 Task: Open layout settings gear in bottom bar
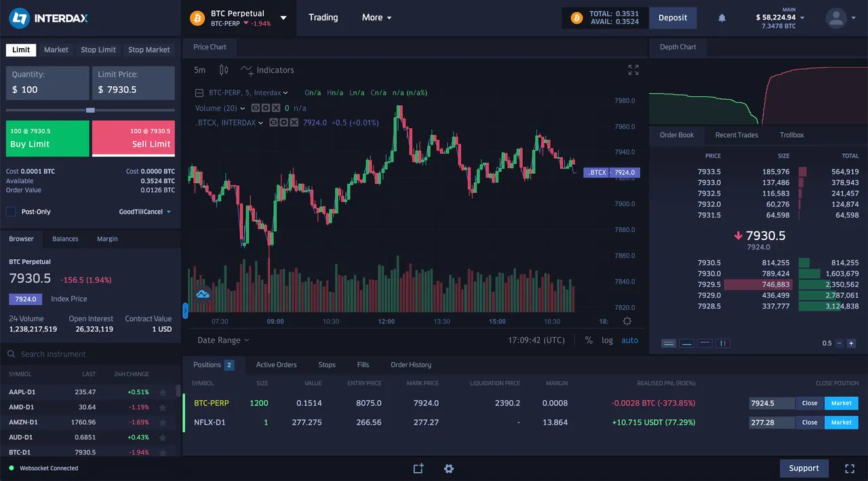pyautogui.click(x=448, y=468)
